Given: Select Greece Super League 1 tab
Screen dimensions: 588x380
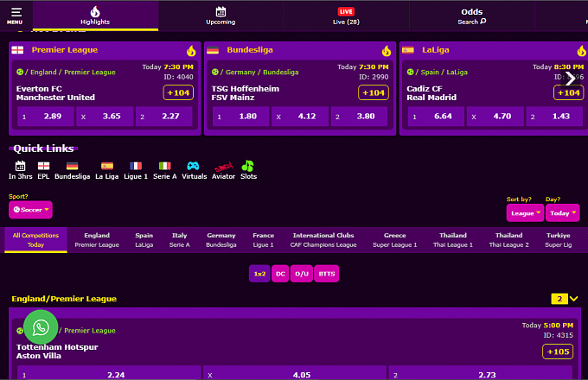Looking at the screenshot, I should tap(395, 240).
